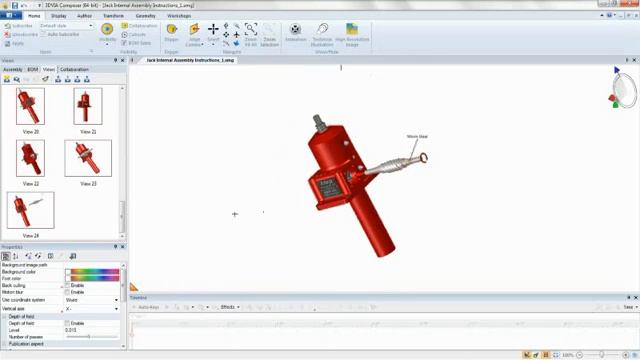
Task: Click the Collaboration visibility button
Action: point(139,25)
